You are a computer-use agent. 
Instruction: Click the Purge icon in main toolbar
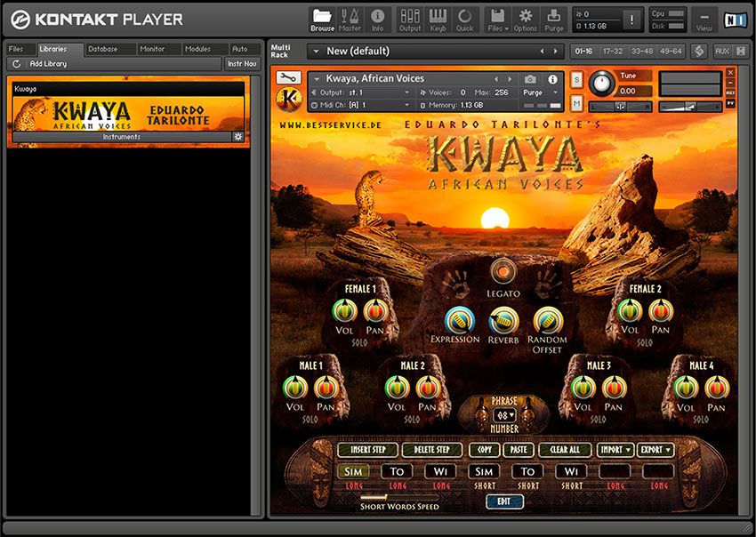point(554,20)
